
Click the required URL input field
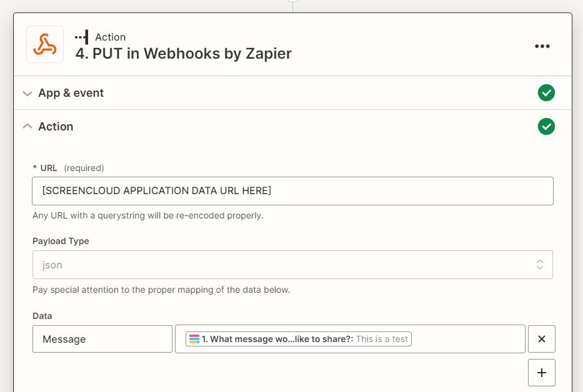(x=292, y=191)
